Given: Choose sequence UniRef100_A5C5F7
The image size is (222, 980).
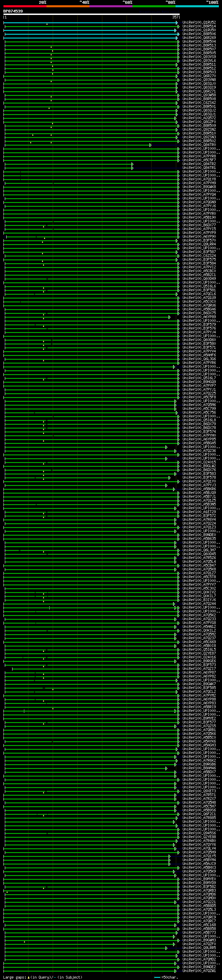Looking at the screenshot, I should 199,160.
